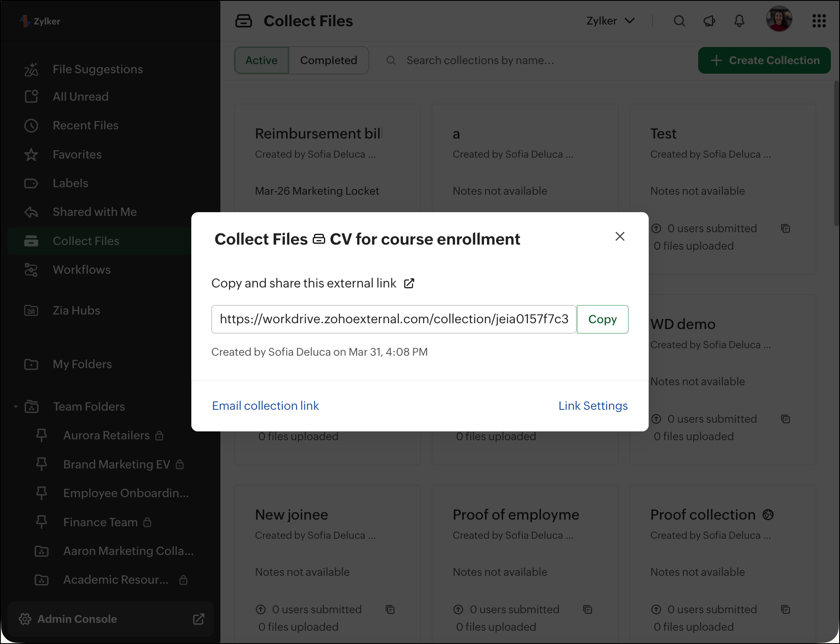Open Zia Hubs in sidebar
840x644 pixels.
pyautogui.click(x=76, y=310)
